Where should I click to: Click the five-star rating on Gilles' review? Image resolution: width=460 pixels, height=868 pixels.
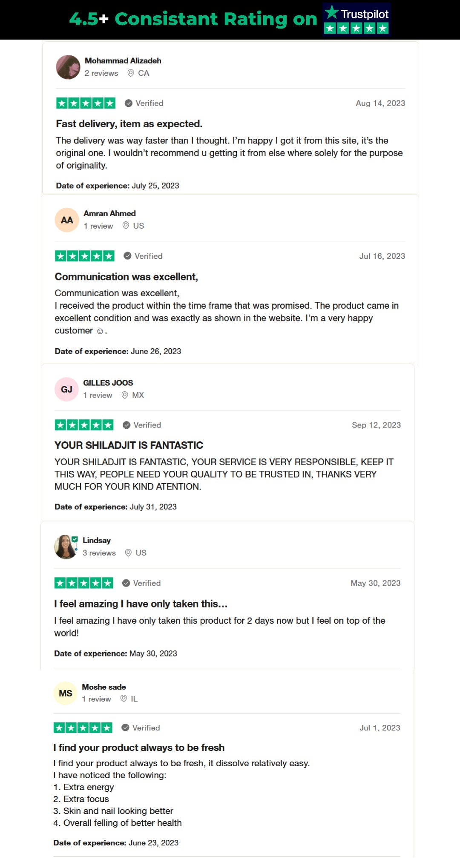click(x=84, y=425)
